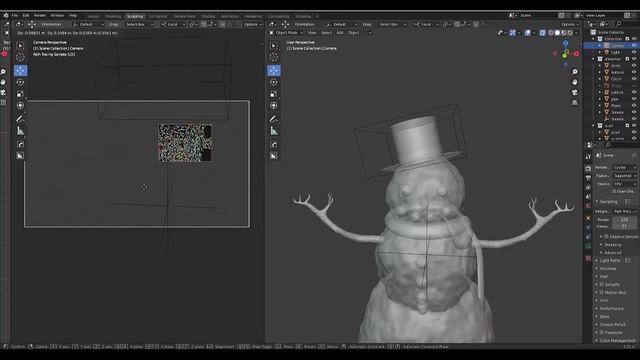Open Select menu in right viewport header
The image size is (640, 360).
[x=326, y=33]
